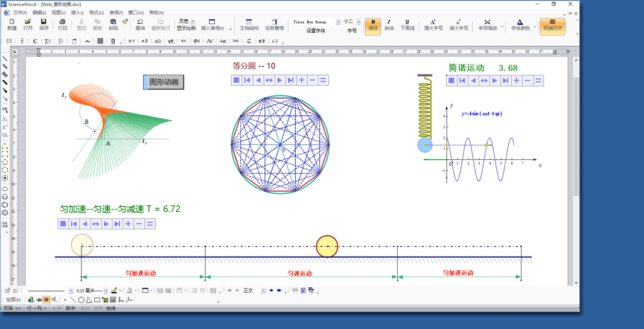
Task: Stop the 等分圆 animation with square button
Action: click(237, 80)
